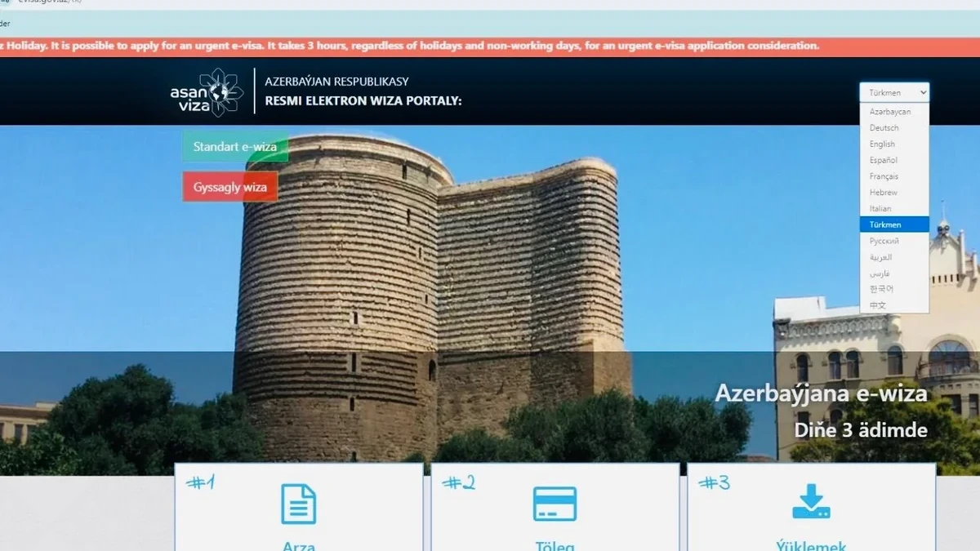Select the Korean 한국어 language option
The width and height of the screenshot is (980, 551).
tap(881, 289)
